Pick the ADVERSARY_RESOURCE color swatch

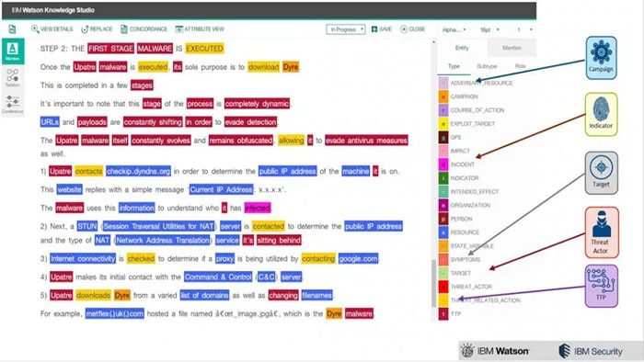pyautogui.click(x=443, y=83)
